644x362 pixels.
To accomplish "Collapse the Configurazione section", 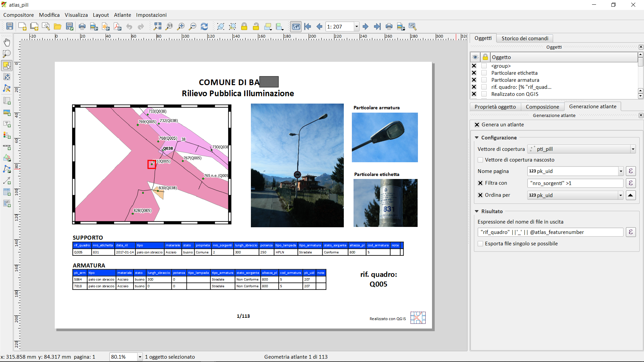I will tap(477, 138).
